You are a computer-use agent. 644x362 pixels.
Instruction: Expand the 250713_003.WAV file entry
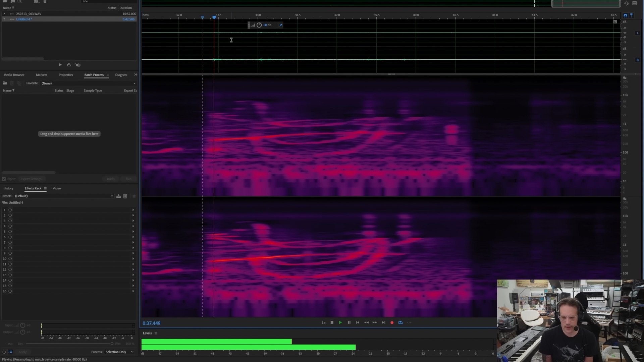click(x=4, y=14)
